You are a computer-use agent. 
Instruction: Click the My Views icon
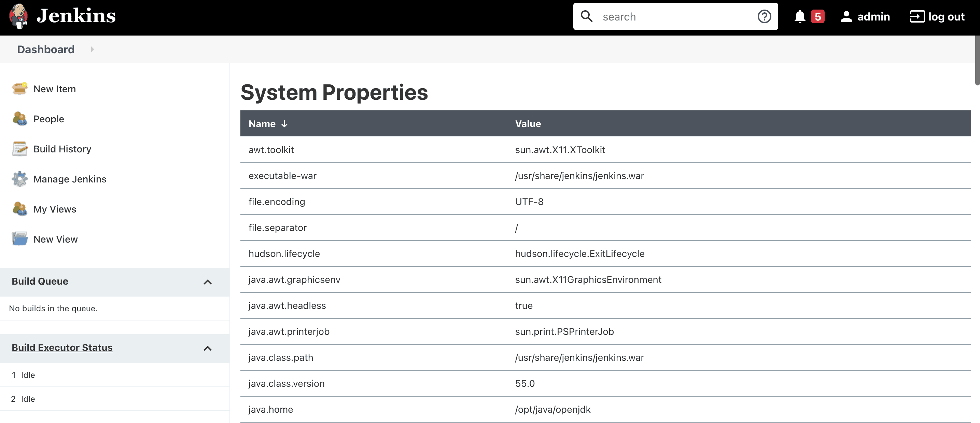tap(19, 209)
